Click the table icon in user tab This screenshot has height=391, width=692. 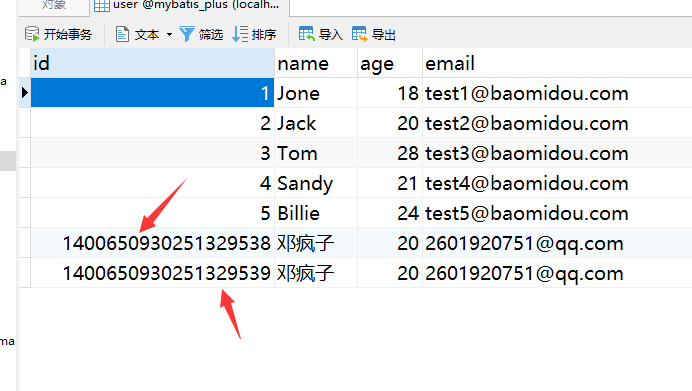pyautogui.click(x=102, y=6)
